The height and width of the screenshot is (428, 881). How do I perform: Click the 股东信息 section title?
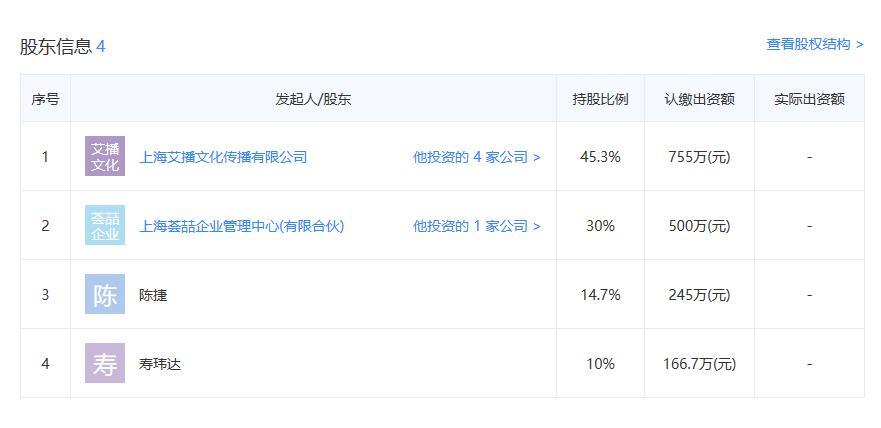coord(56,47)
